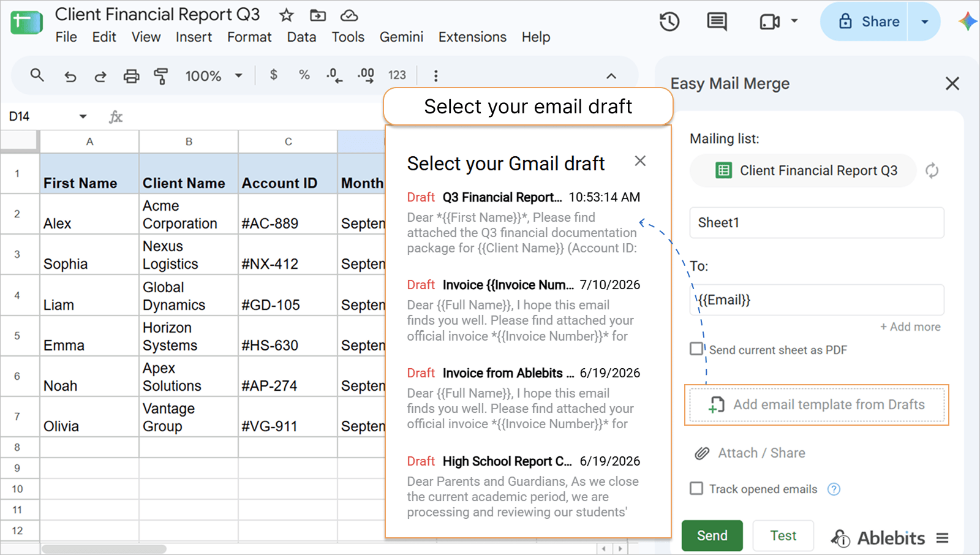Expand the Share options arrow
Screen dimensions: 980x555
click(925, 21)
